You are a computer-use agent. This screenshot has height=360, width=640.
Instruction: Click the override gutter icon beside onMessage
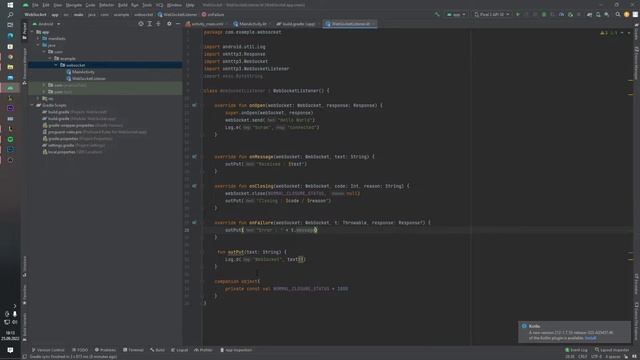pos(194,156)
